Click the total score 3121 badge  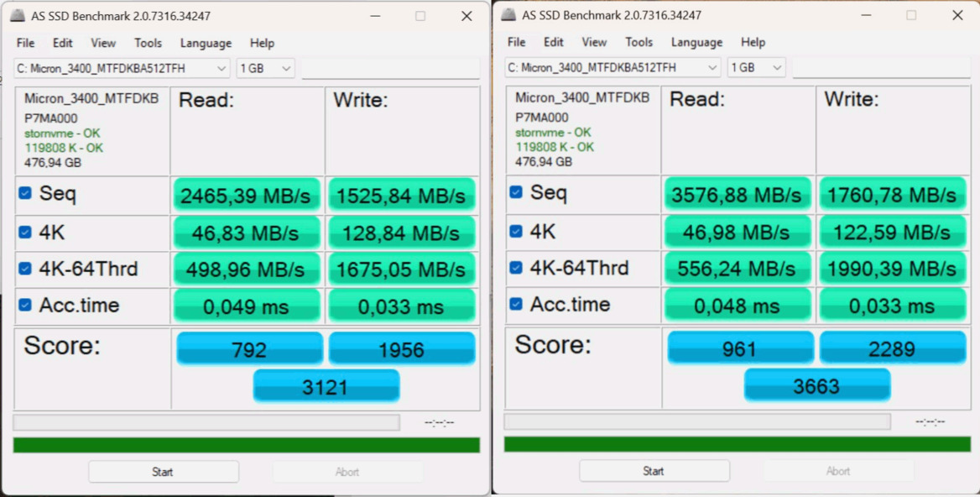pyautogui.click(x=326, y=385)
